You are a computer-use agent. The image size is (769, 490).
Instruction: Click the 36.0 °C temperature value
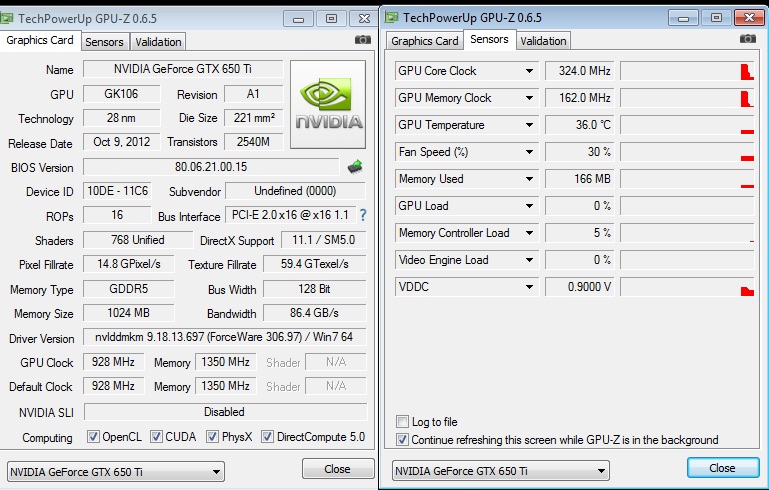(x=579, y=125)
